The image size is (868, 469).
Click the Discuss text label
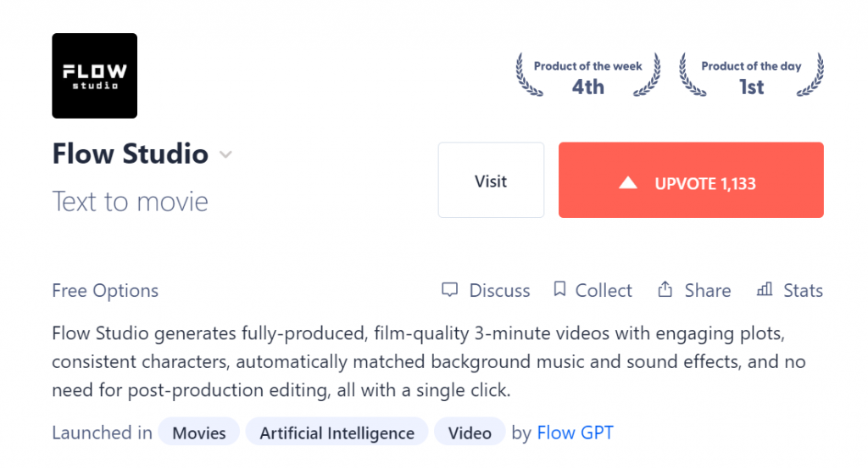click(499, 291)
